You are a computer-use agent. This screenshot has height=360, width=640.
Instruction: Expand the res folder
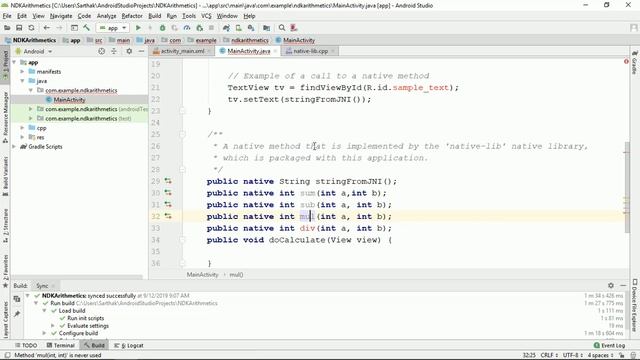click(x=22, y=137)
